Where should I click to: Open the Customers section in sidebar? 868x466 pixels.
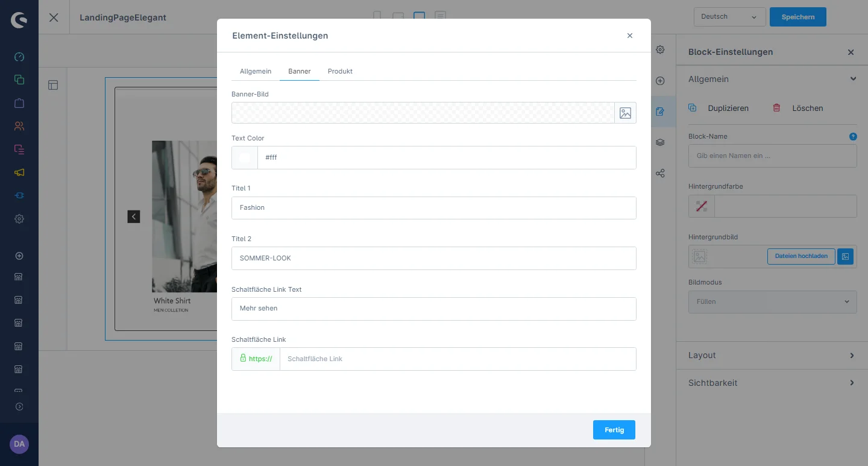point(19,126)
